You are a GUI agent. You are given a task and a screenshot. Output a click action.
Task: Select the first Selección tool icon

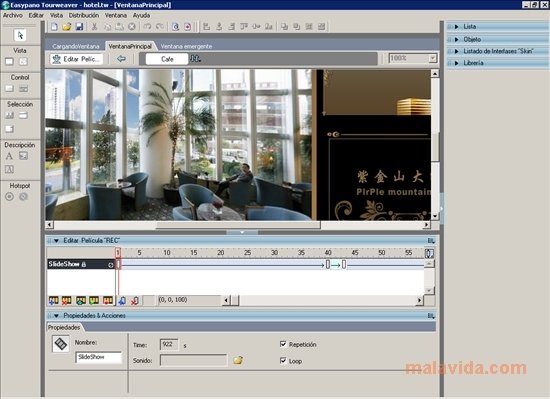(x=9, y=115)
